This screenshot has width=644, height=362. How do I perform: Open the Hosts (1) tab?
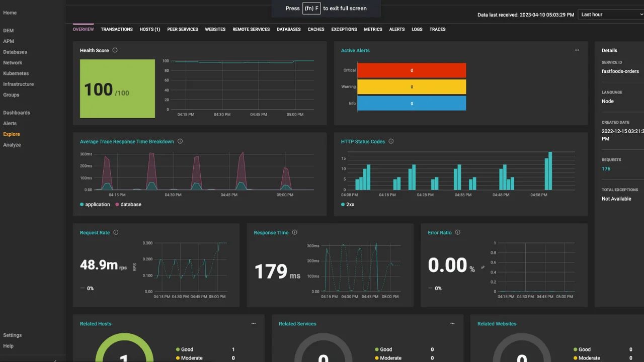(150, 29)
